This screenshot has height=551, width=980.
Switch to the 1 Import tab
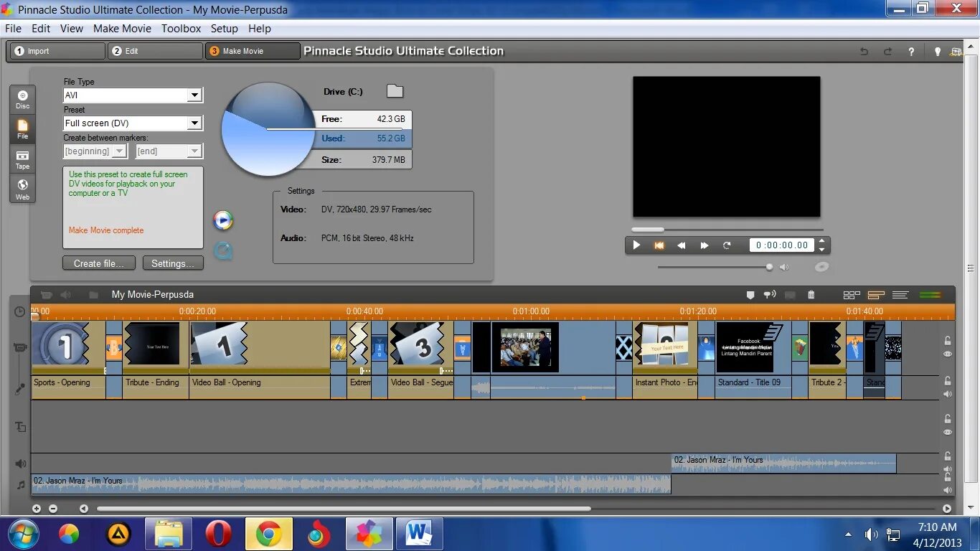[x=56, y=51]
